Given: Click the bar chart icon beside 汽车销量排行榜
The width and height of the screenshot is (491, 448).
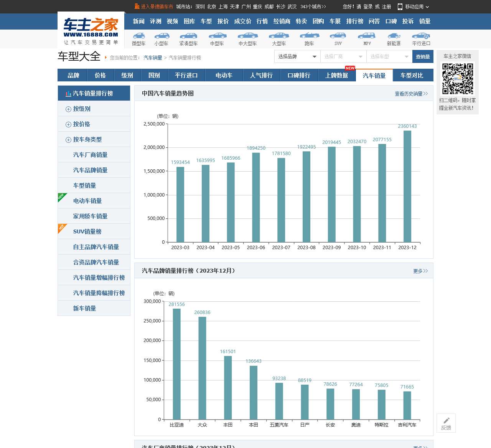Looking at the screenshot, I should [x=68, y=93].
